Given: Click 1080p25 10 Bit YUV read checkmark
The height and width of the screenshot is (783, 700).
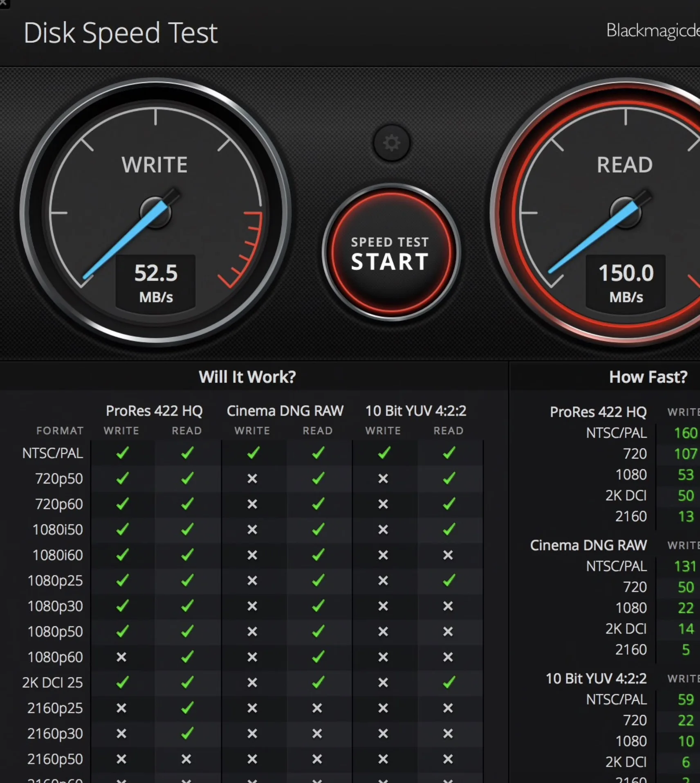Looking at the screenshot, I should 449,580.
